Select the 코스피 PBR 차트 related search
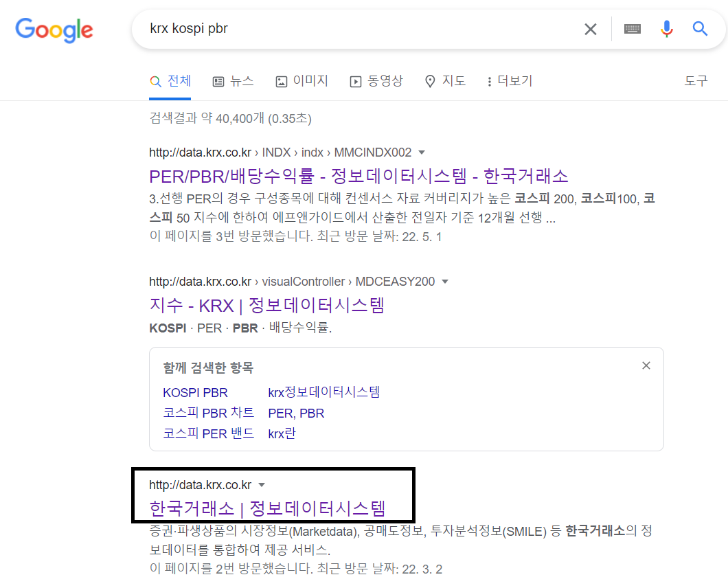Image resolution: width=728 pixels, height=588 pixels. pyautogui.click(x=209, y=413)
